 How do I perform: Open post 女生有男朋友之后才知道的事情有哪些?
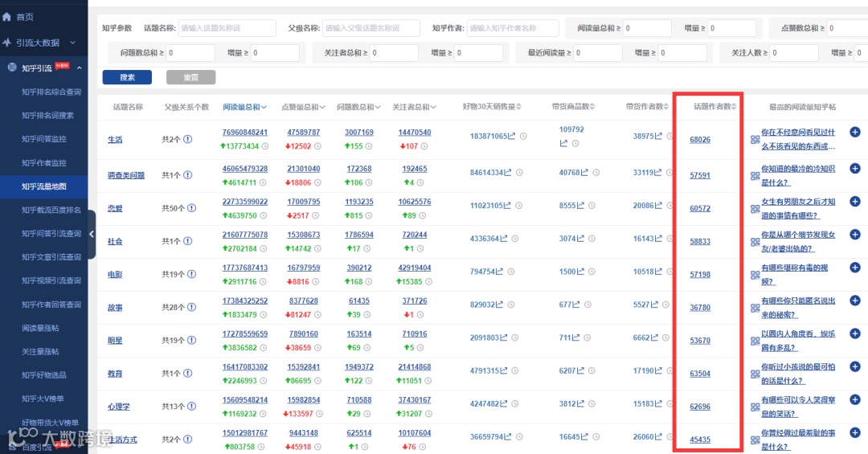(x=798, y=209)
